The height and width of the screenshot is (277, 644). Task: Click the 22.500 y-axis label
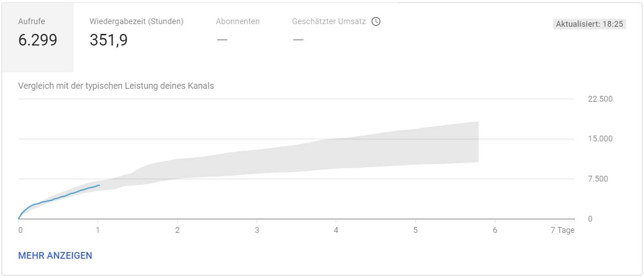pos(600,99)
